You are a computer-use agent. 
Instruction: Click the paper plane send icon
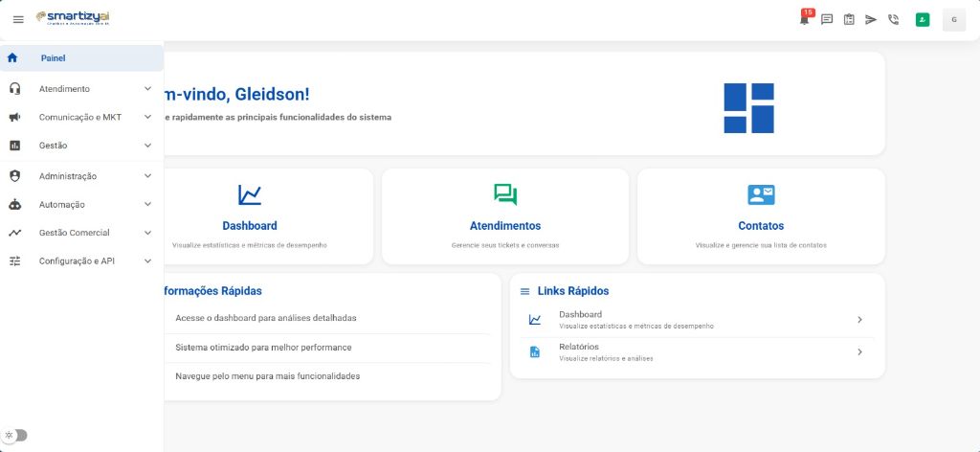coord(871,19)
